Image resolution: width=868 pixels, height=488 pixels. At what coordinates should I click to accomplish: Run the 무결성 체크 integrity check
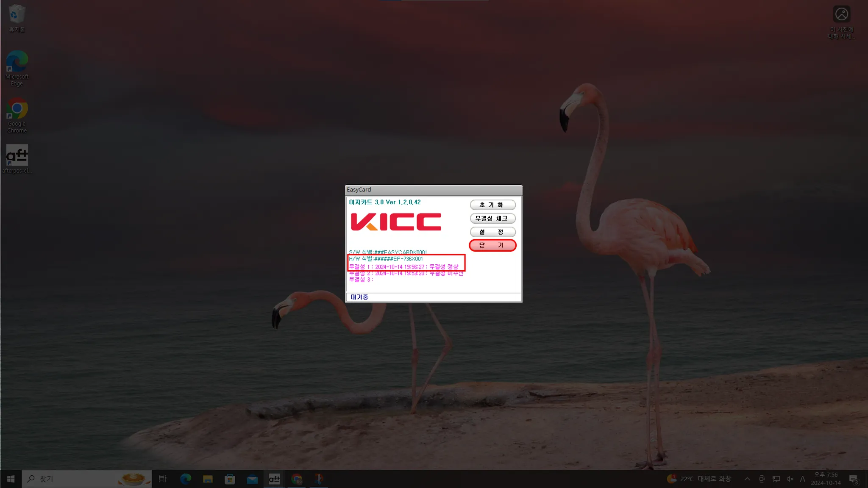[x=492, y=219]
